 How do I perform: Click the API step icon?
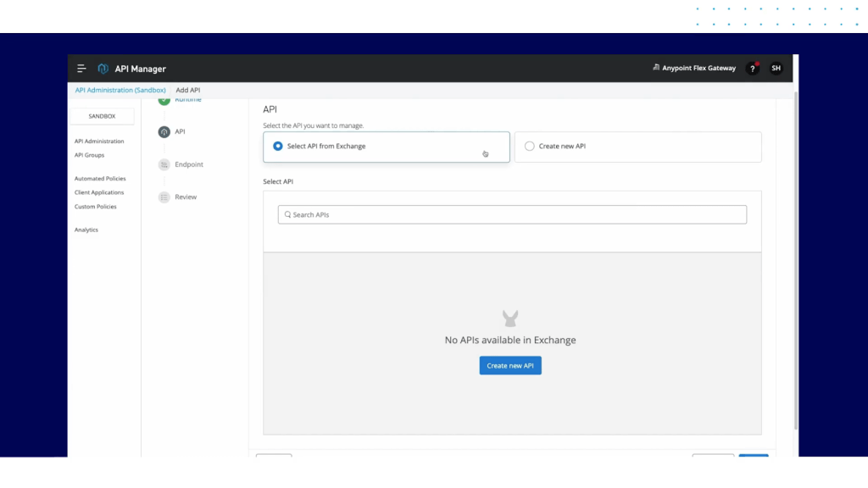164,132
